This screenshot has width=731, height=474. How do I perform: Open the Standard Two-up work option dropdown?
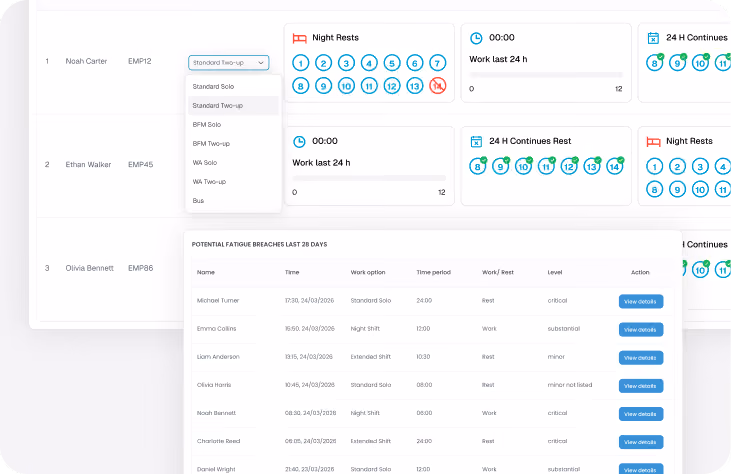[228, 63]
